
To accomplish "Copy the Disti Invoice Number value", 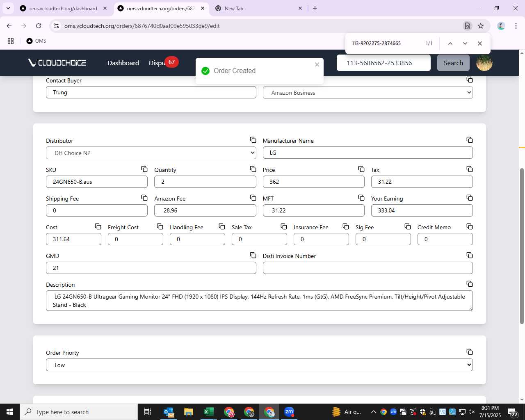I will coord(470,255).
